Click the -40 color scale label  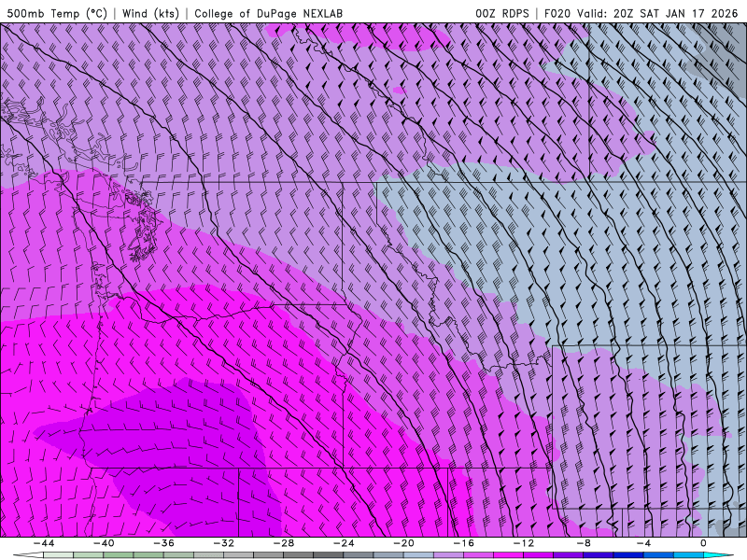104,543
